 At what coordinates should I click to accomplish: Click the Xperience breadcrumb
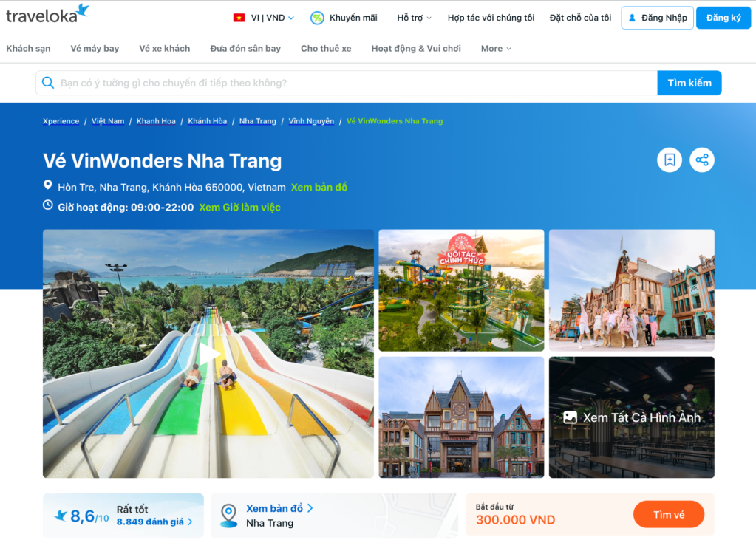(61, 121)
